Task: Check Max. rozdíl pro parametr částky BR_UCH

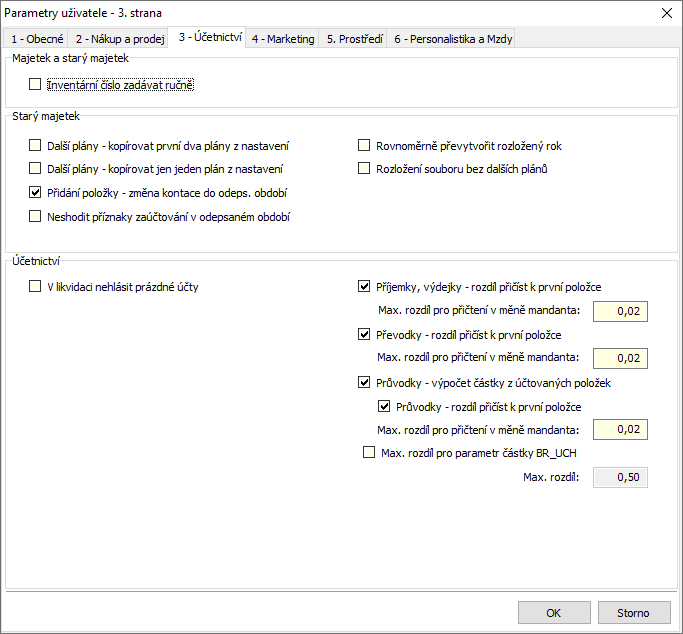Action: 369,452
